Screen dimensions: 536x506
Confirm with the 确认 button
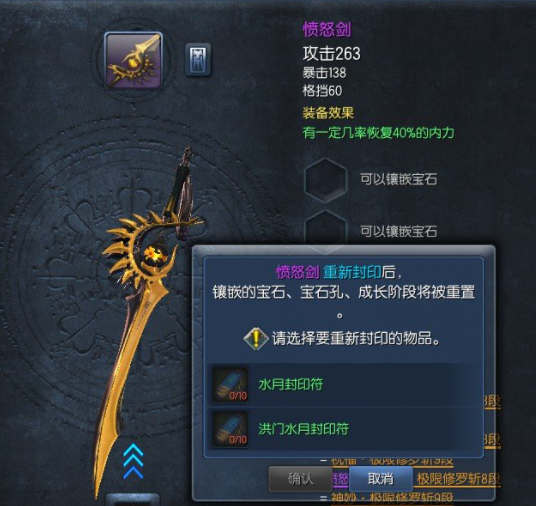[300, 479]
